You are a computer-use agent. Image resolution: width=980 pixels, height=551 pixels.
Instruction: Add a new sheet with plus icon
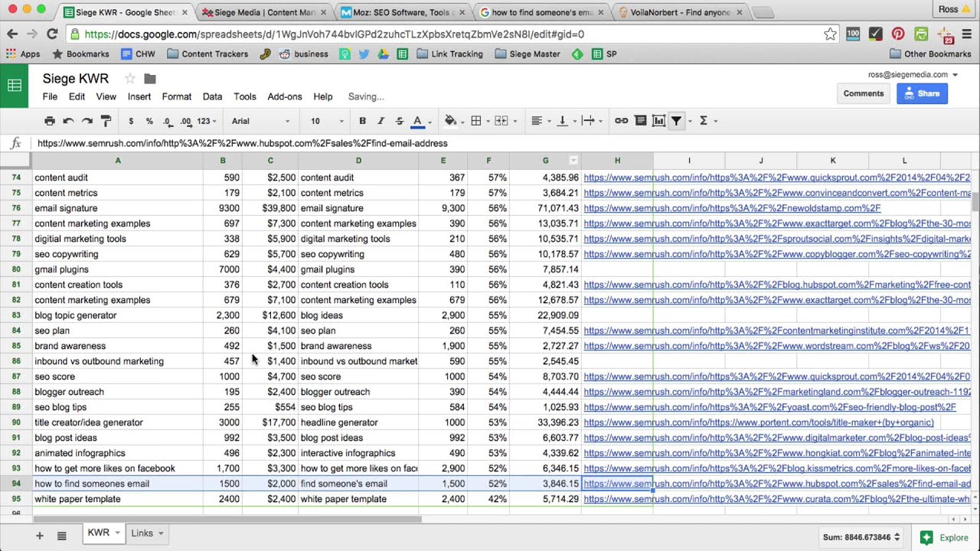pyautogui.click(x=40, y=536)
